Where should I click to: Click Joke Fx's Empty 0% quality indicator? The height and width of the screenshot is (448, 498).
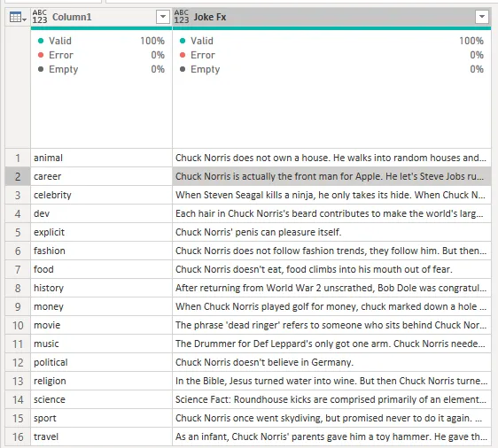[x=331, y=69]
